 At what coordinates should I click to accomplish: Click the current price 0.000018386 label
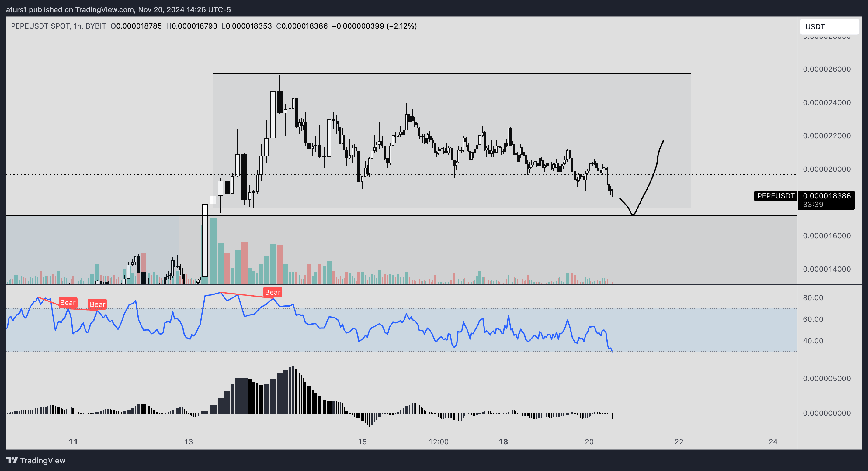point(827,196)
